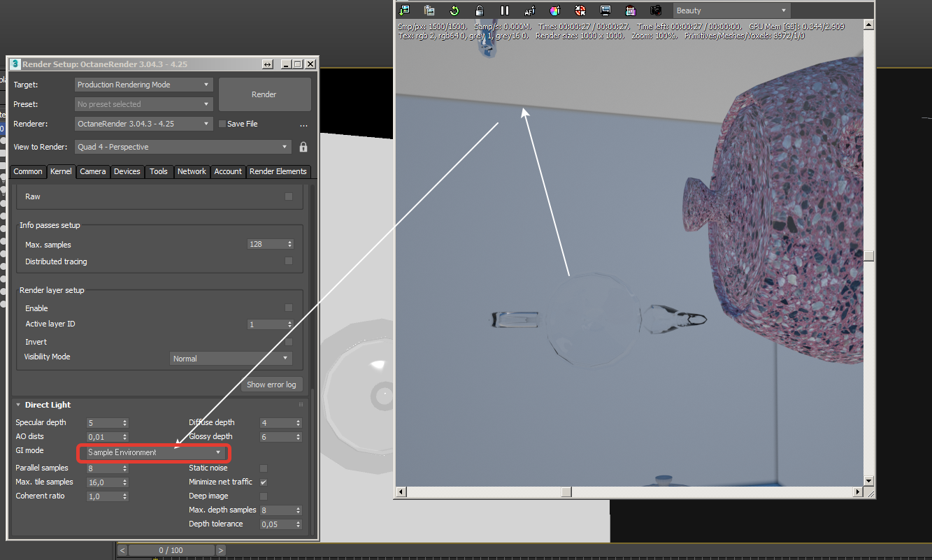
Task: Go to the Devices tab
Action: pos(127,171)
